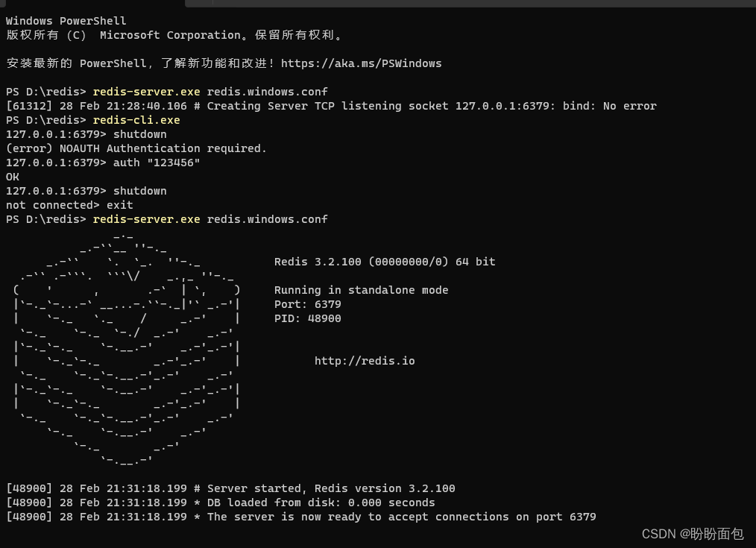Select the auth "123456" command text

157,163
